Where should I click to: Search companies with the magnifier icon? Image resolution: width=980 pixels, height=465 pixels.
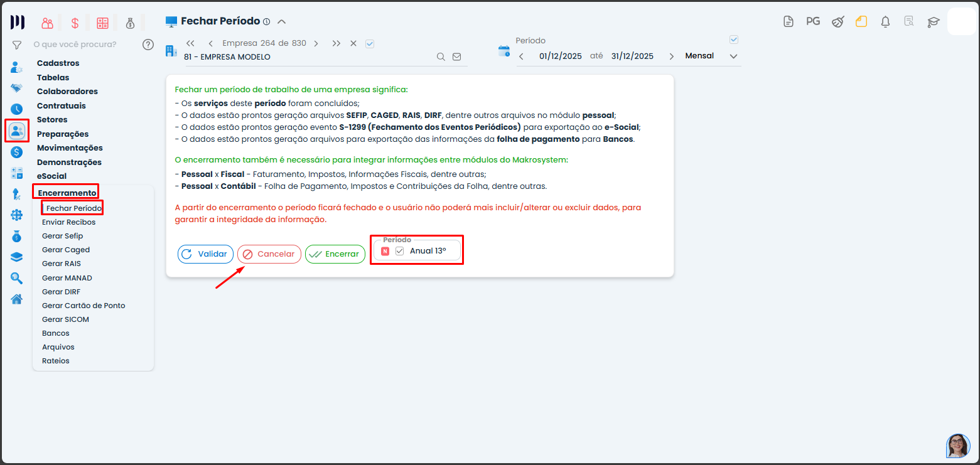coord(441,56)
